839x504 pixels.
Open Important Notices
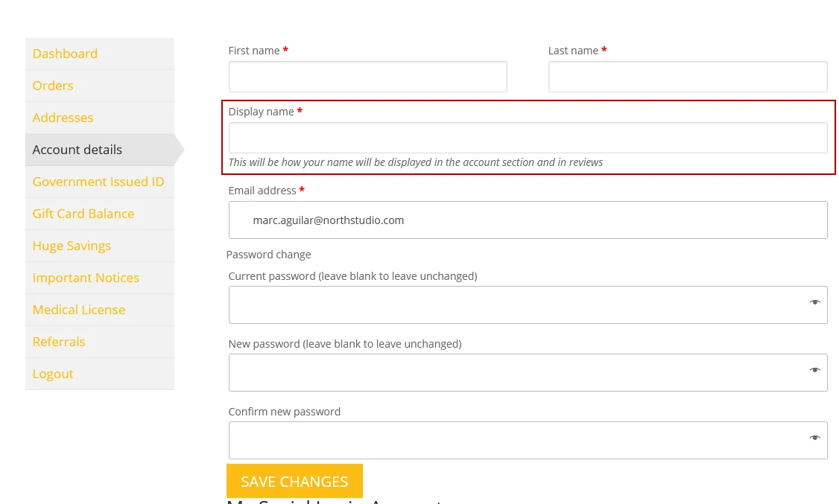[x=86, y=278]
